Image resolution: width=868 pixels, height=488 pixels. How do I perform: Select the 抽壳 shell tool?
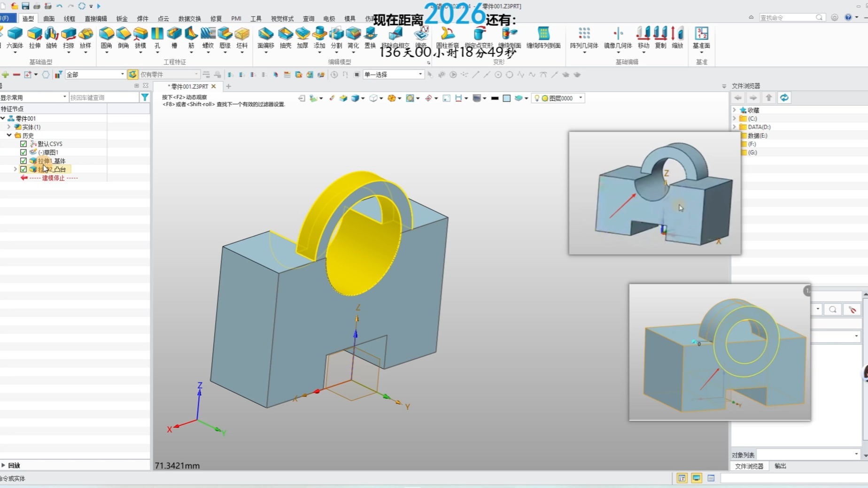(x=286, y=38)
